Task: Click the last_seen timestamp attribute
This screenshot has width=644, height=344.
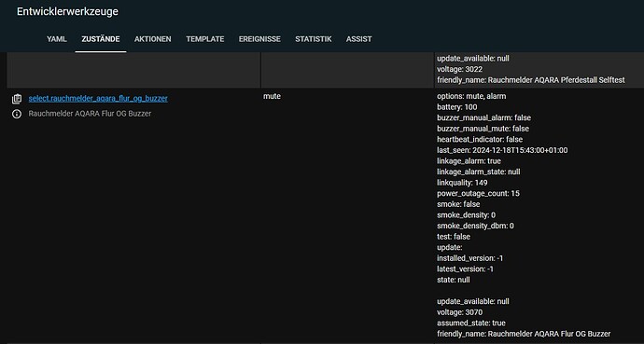Action: click(502, 150)
